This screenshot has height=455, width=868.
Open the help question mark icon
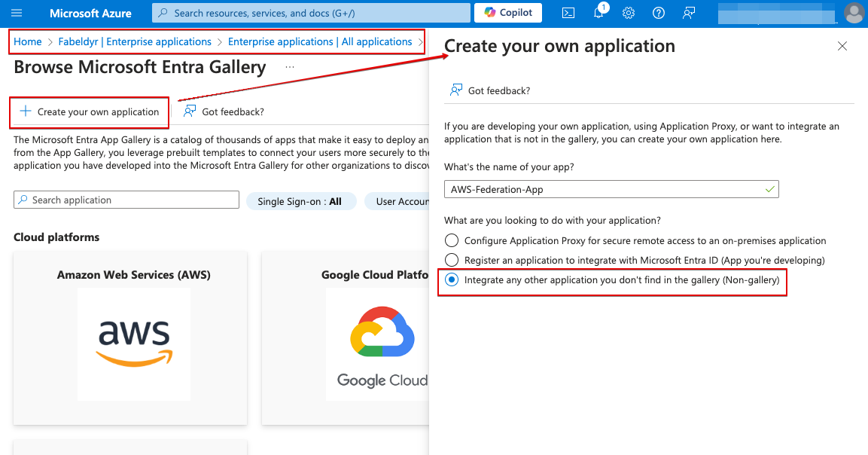[x=658, y=13]
